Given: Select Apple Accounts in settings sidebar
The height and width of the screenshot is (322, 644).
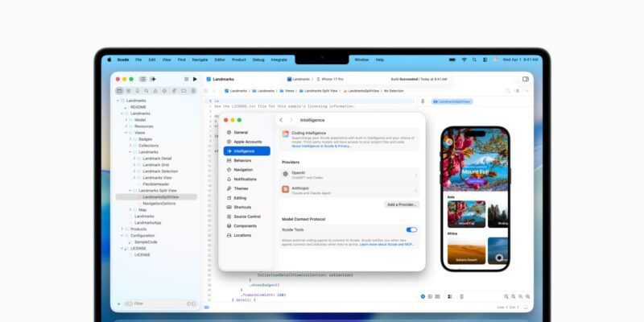Looking at the screenshot, I should (x=248, y=142).
